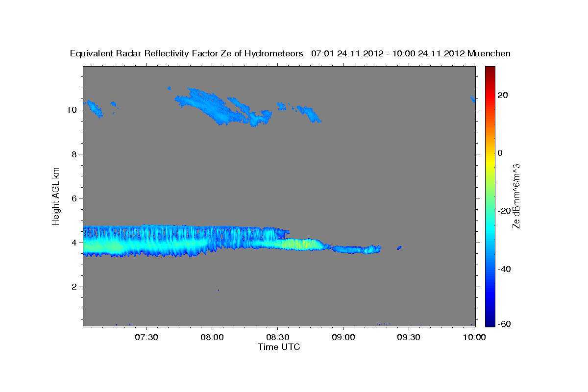The height and width of the screenshot is (392, 588).
Task: Click the 07:30 time tick label
Action: [x=147, y=337]
